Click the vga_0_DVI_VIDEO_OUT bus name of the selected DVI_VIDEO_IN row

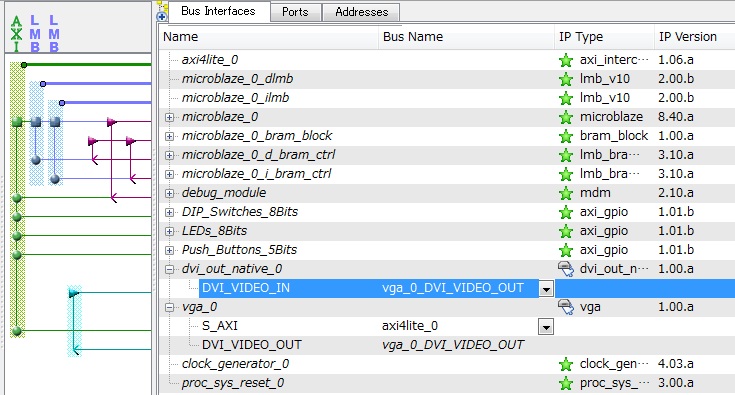(453, 288)
